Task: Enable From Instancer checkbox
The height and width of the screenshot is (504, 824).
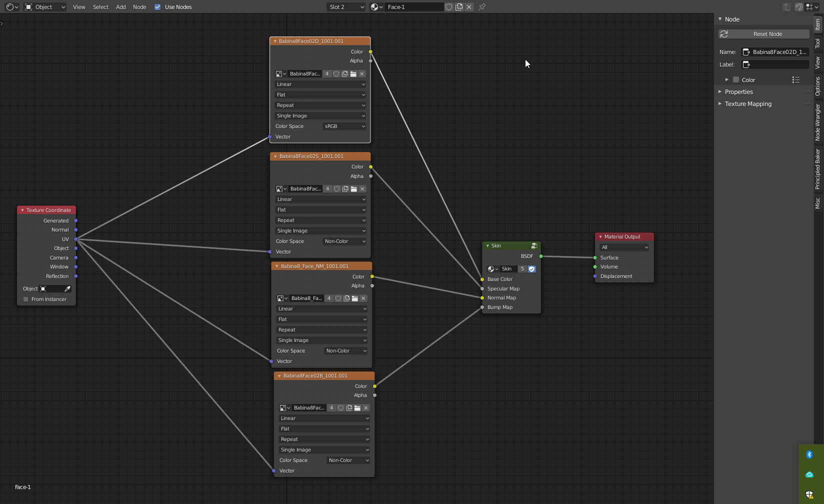Action: pos(26,299)
